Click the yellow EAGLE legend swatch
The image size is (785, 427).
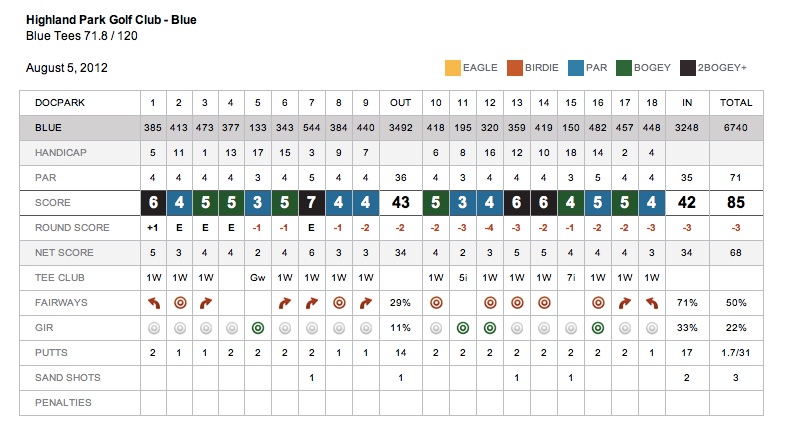[452, 68]
